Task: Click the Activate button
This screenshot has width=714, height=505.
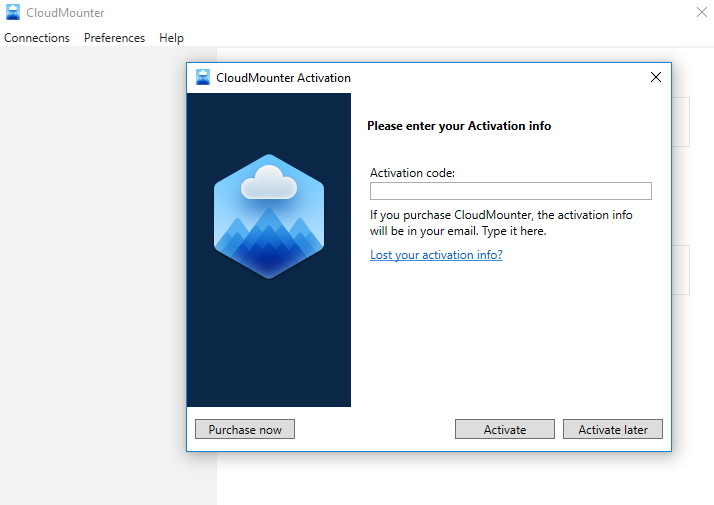Action: coord(505,429)
